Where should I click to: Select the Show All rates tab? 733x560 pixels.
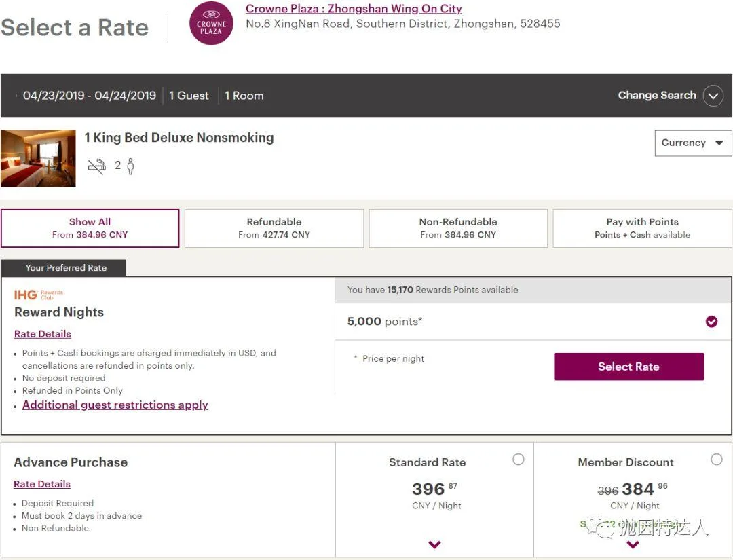pos(90,228)
